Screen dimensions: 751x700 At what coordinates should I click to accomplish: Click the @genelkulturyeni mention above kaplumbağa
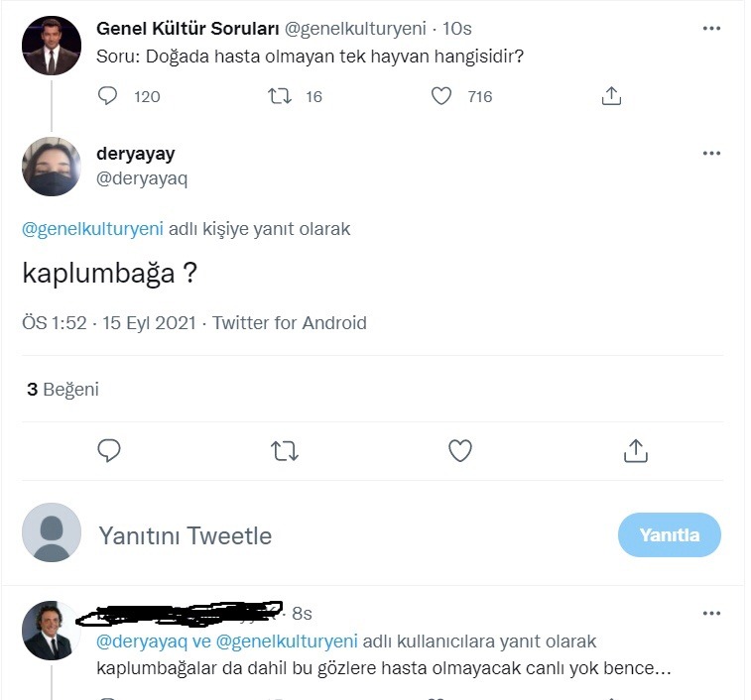point(92,229)
